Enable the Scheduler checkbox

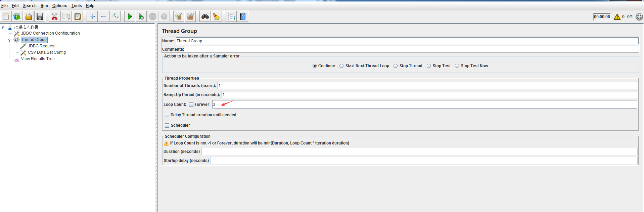167,125
